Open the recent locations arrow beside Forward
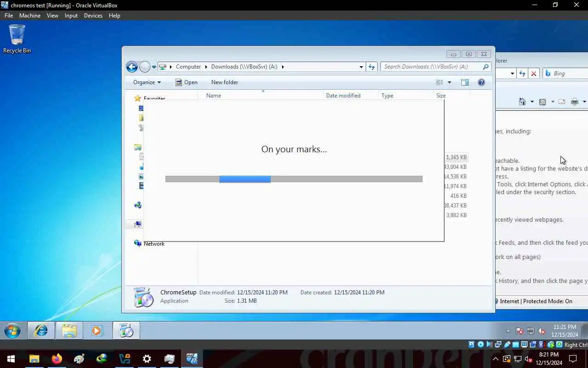The width and height of the screenshot is (588, 368). [154, 67]
